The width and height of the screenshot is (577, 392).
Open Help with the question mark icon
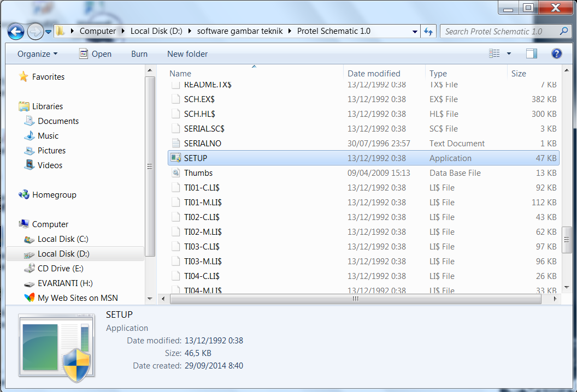point(556,54)
